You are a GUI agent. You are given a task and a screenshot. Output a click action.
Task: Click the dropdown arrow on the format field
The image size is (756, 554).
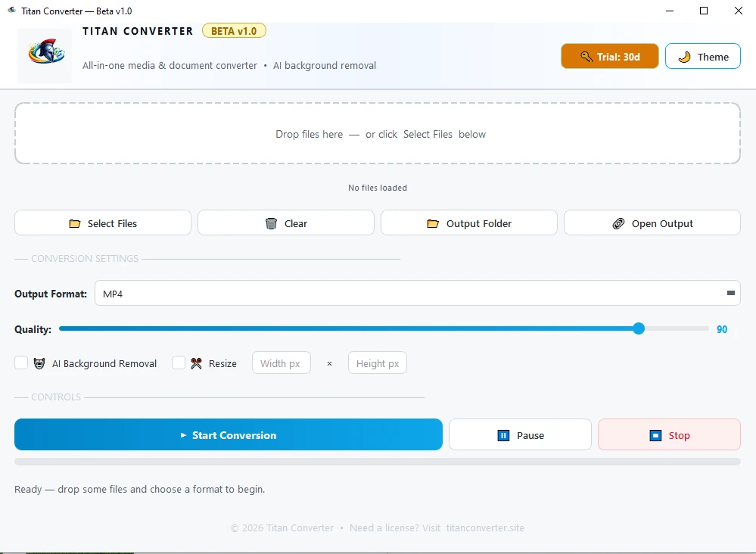pyautogui.click(x=730, y=293)
